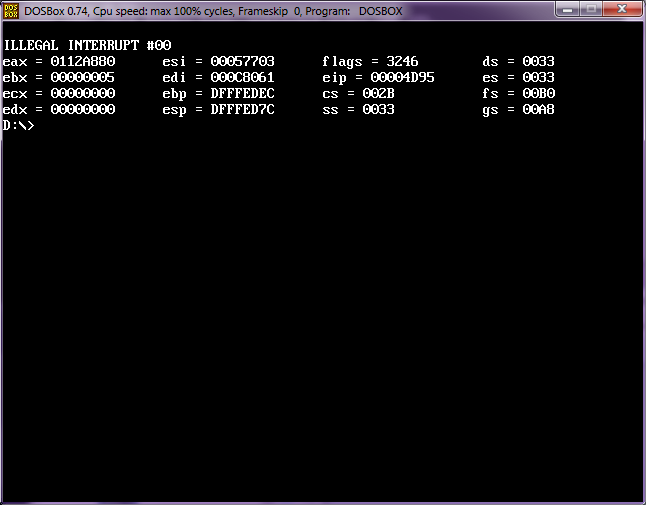Image resolution: width=646 pixels, height=505 pixels.
Task: Click the esi value 00057703
Action: tap(243, 61)
